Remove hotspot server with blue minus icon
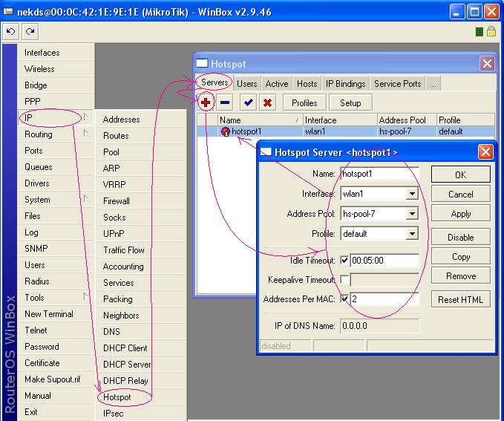 click(x=225, y=102)
